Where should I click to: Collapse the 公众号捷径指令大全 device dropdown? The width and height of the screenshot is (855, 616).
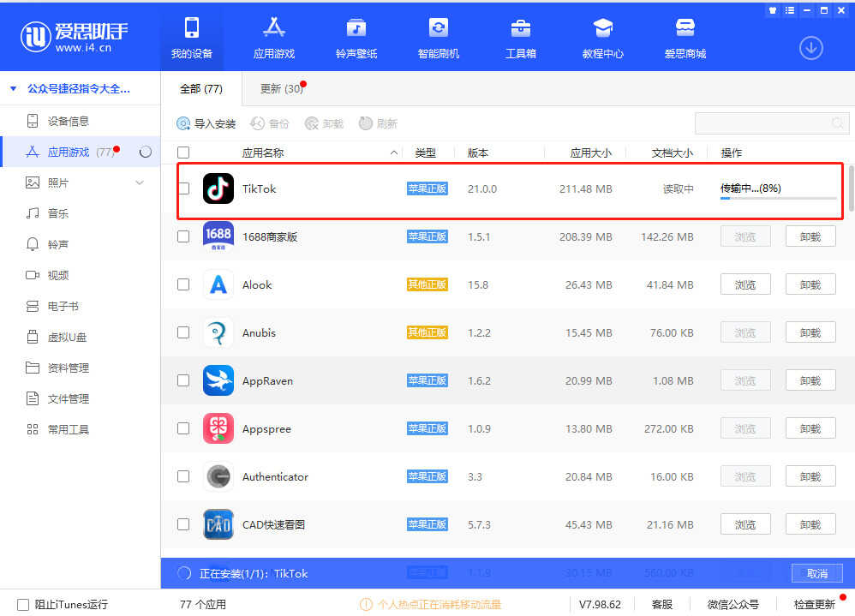(x=14, y=88)
